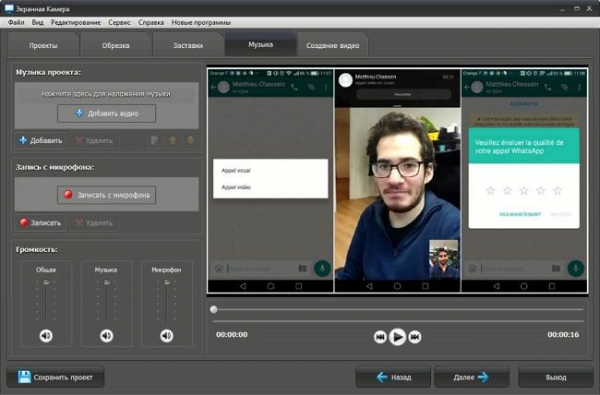Click Записать с микрофона button
Viewport: 600px width, 395px height.
point(107,195)
